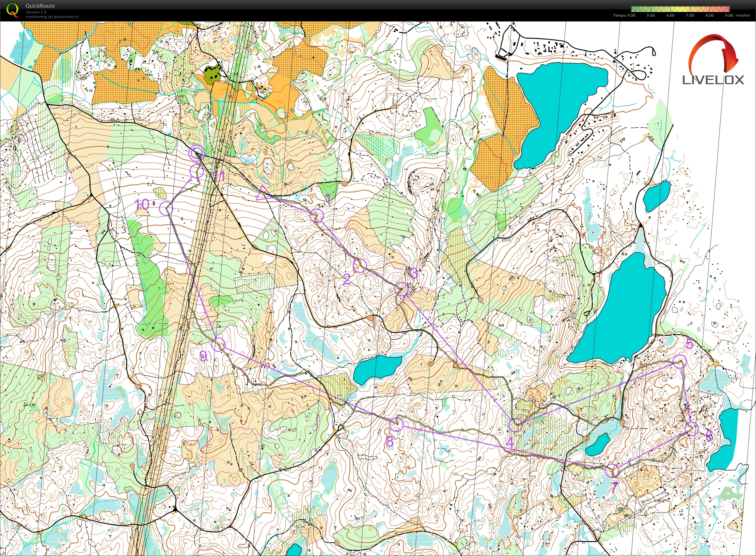Click the '5:00' tempo legend label
The width and height of the screenshot is (756, 556).
tap(651, 15)
